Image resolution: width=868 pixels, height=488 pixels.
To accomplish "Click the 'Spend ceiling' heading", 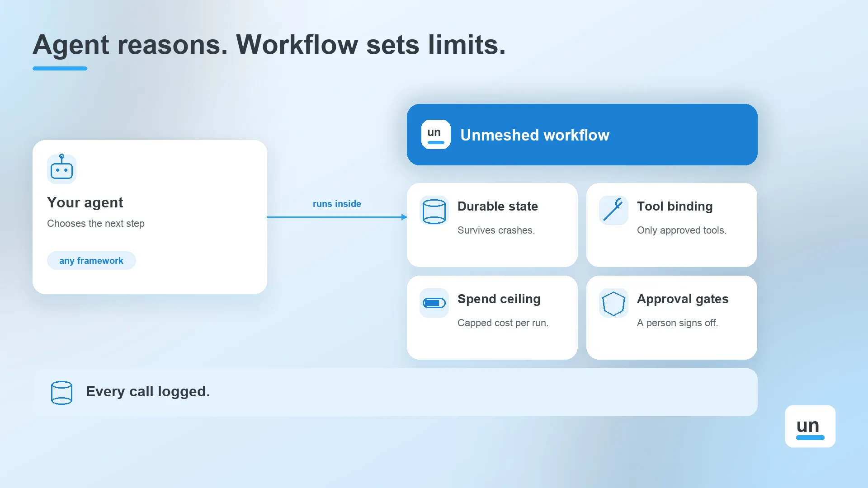I will (x=499, y=299).
